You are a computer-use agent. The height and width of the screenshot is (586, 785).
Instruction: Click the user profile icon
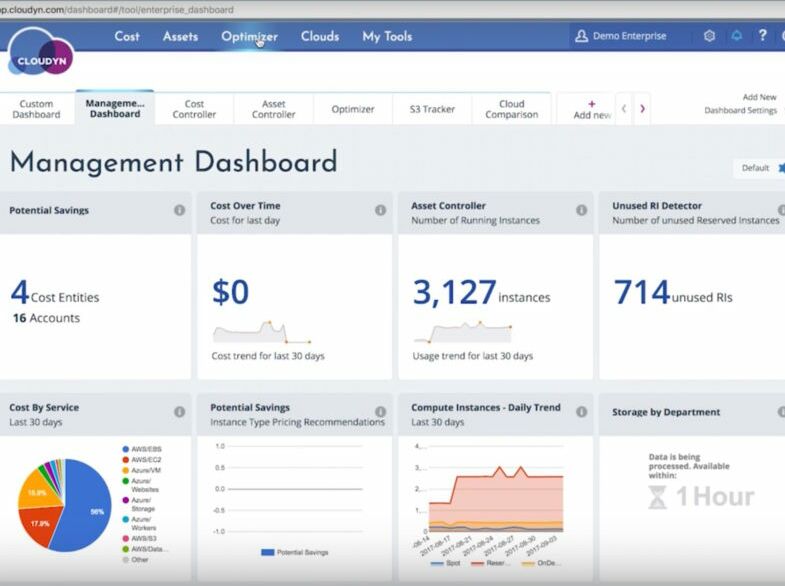click(581, 36)
